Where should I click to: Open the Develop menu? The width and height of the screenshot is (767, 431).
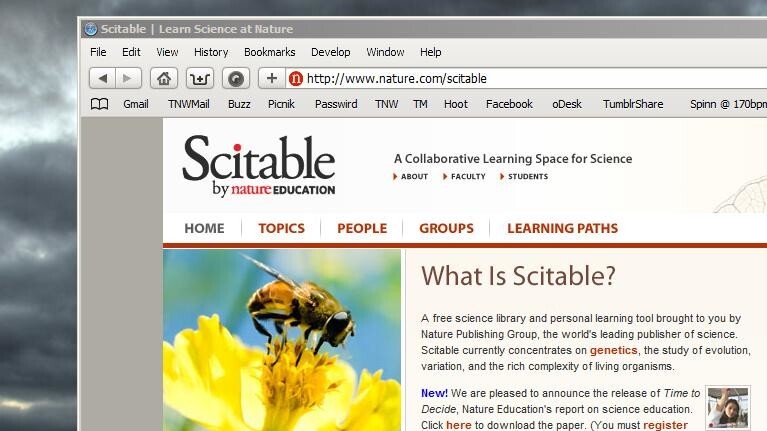click(331, 52)
